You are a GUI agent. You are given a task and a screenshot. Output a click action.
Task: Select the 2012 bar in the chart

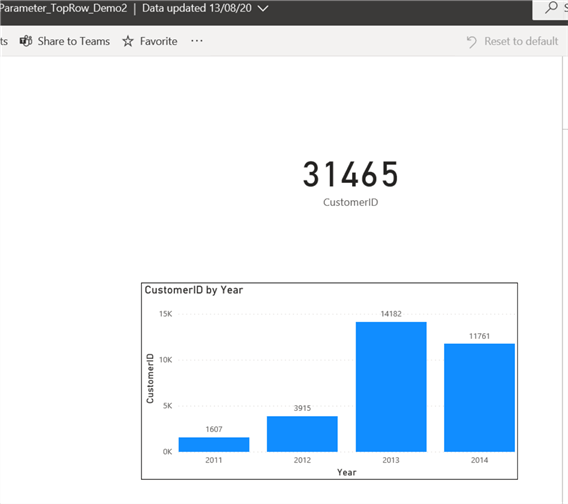click(x=302, y=434)
